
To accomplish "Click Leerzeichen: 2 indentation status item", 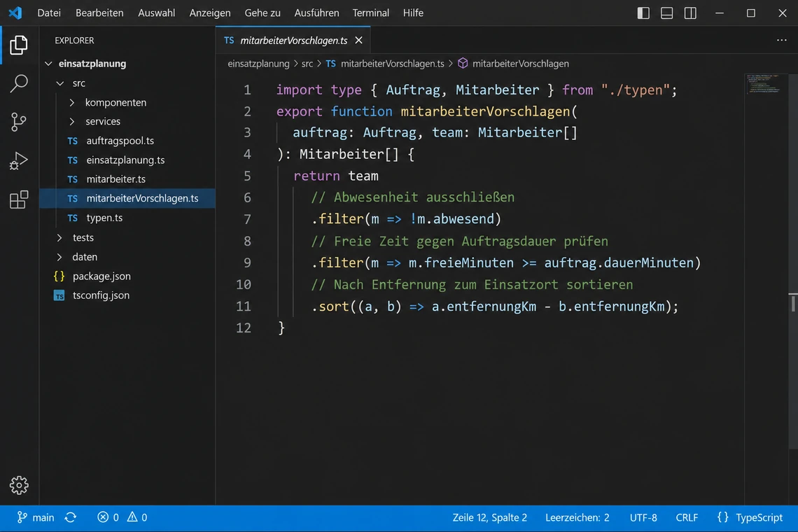I will click(x=577, y=517).
